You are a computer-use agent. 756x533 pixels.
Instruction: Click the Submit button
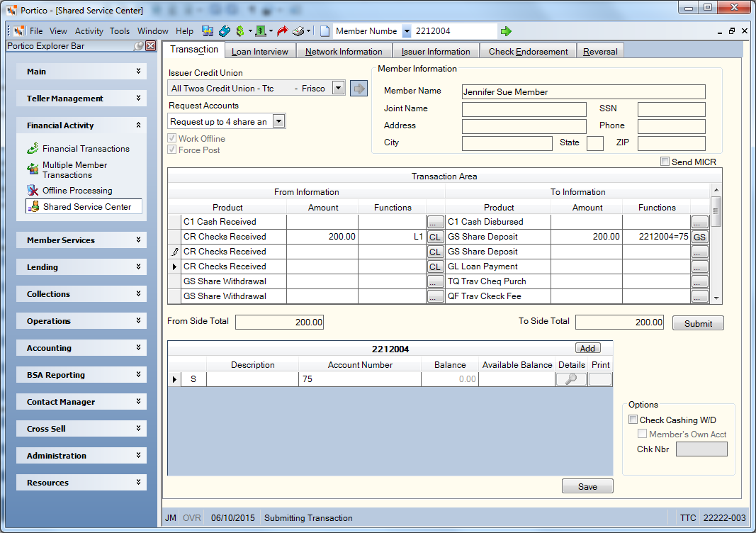pyautogui.click(x=698, y=323)
